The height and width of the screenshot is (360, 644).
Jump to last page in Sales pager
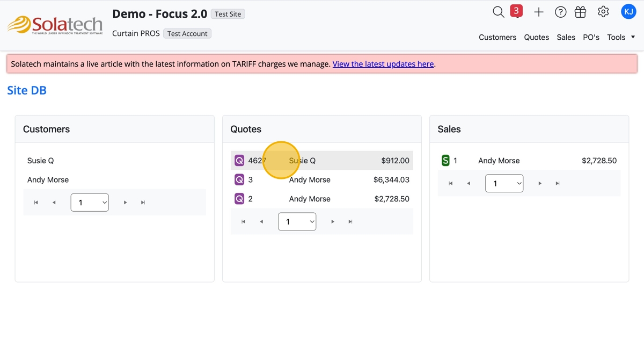click(558, 183)
